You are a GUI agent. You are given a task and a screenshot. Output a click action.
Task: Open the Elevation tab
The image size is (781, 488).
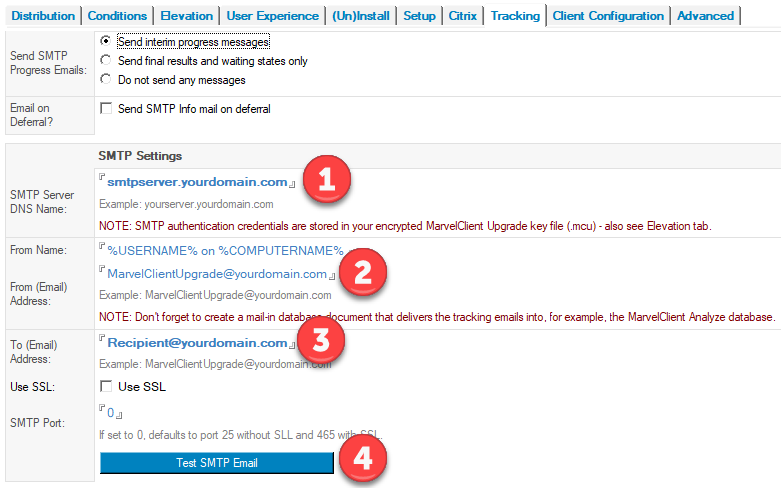(187, 16)
